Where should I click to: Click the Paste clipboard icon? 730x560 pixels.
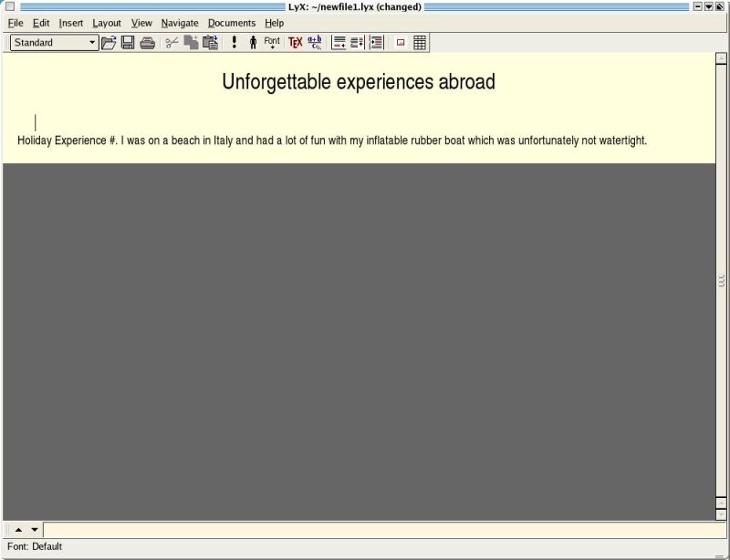click(210, 42)
